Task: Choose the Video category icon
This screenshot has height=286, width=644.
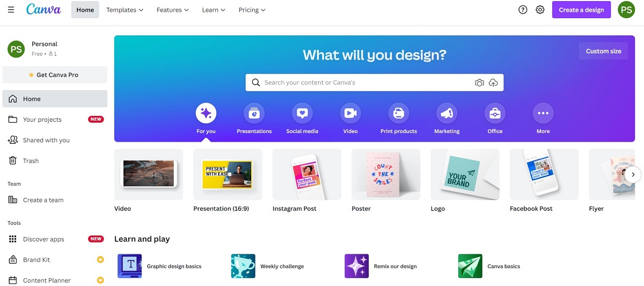Action: (350, 113)
